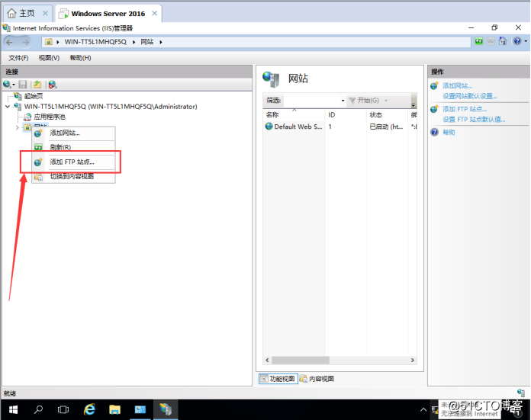
Task: Open Server Manager from the taskbar
Action: pos(140,410)
